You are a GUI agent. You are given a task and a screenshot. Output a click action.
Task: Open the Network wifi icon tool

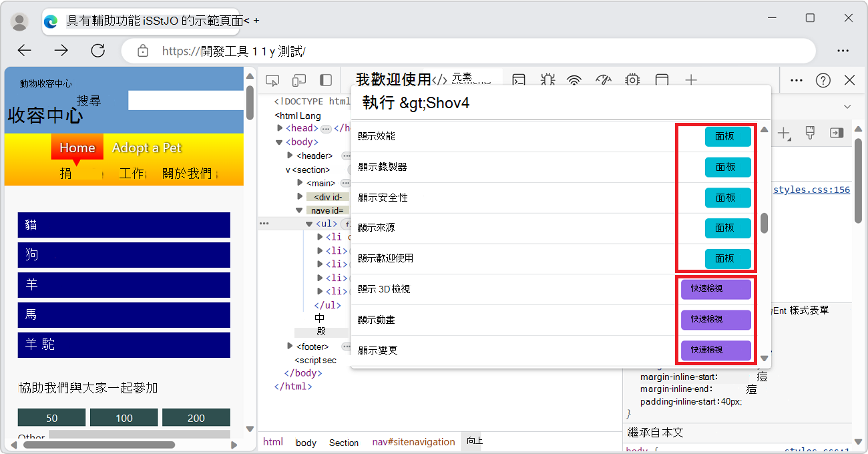pyautogui.click(x=574, y=80)
